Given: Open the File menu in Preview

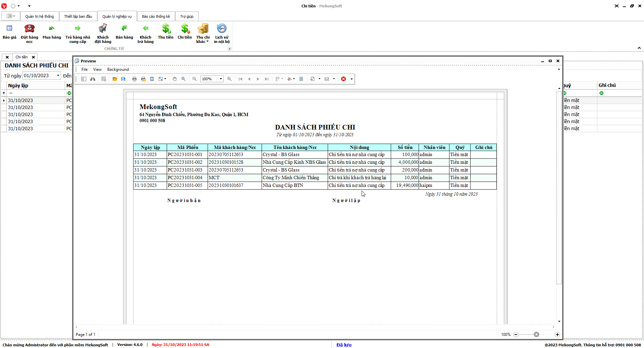Looking at the screenshot, I should [x=85, y=69].
